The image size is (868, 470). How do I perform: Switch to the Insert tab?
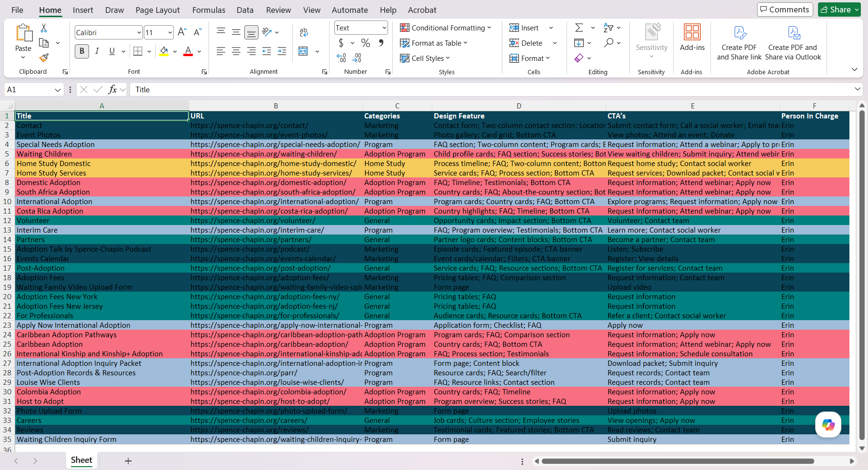click(x=83, y=10)
